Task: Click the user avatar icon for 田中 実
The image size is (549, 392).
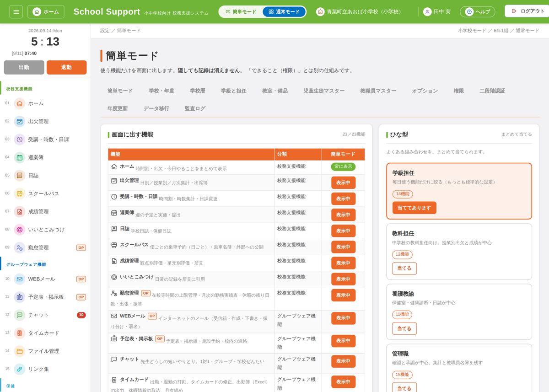Action: pos(427,11)
